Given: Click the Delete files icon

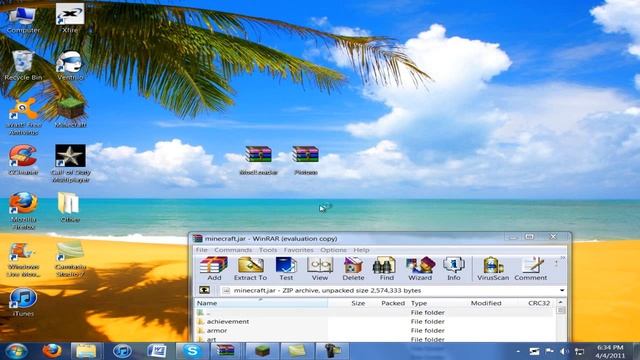Looking at the screenshot, I should tap(353, 269).
